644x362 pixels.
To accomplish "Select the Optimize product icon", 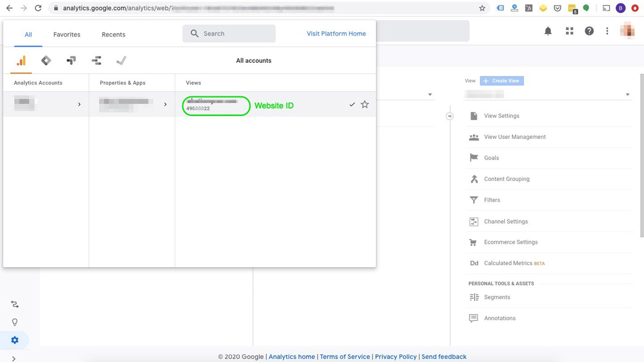I will click(71, 61).
